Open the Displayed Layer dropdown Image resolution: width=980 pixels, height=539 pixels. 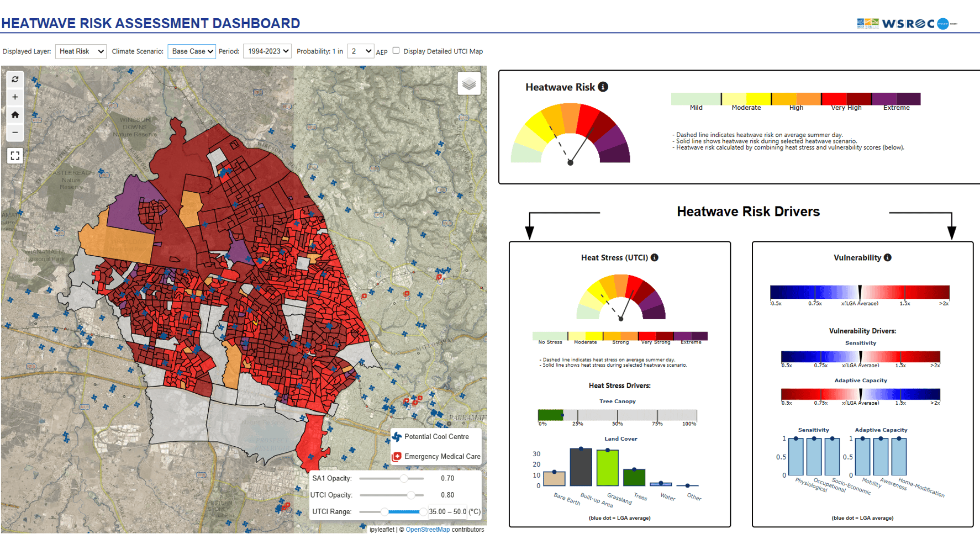tap(81, 51)
